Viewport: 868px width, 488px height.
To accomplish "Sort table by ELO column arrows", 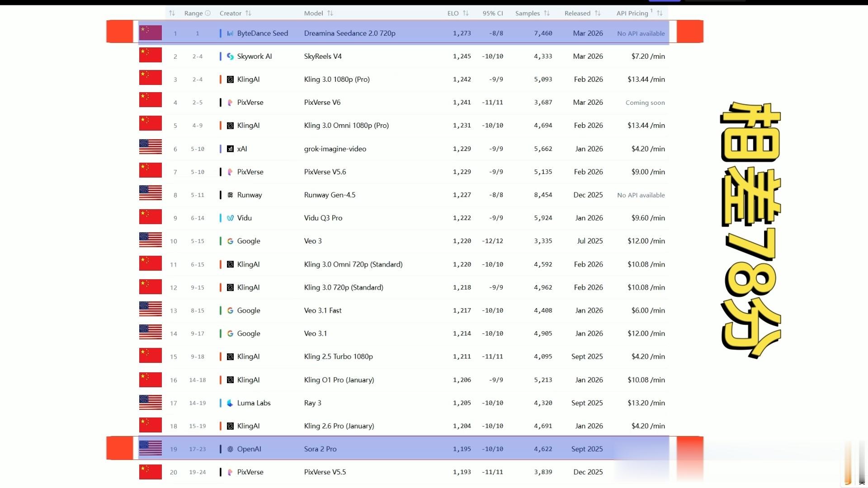I will click(x=466, y=13).
